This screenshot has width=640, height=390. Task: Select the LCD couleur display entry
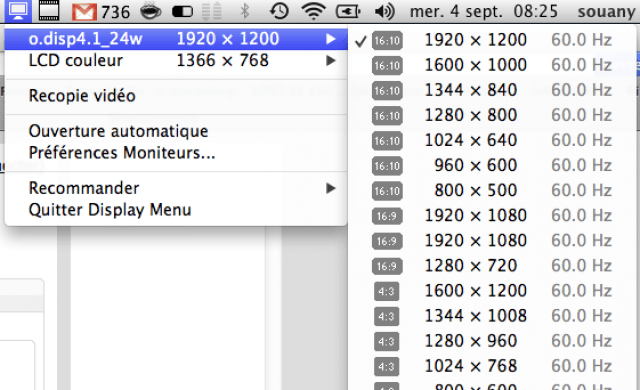176,61
